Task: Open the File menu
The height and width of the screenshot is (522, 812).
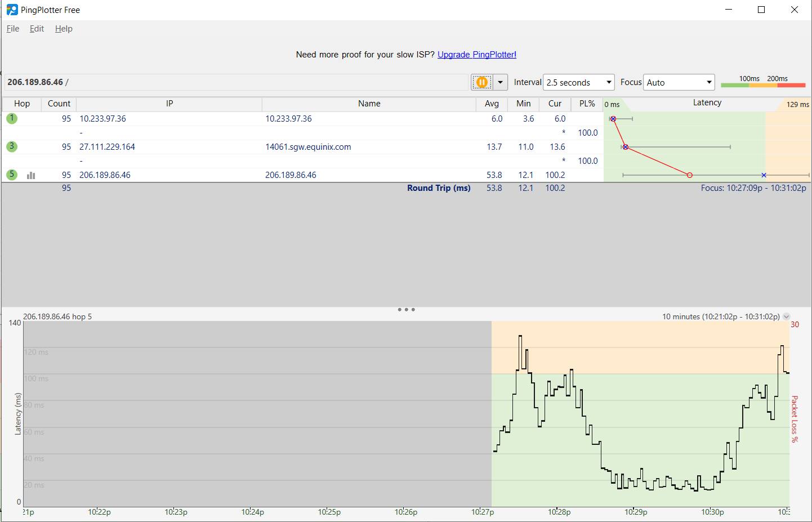Action: (x=13, y=29)
